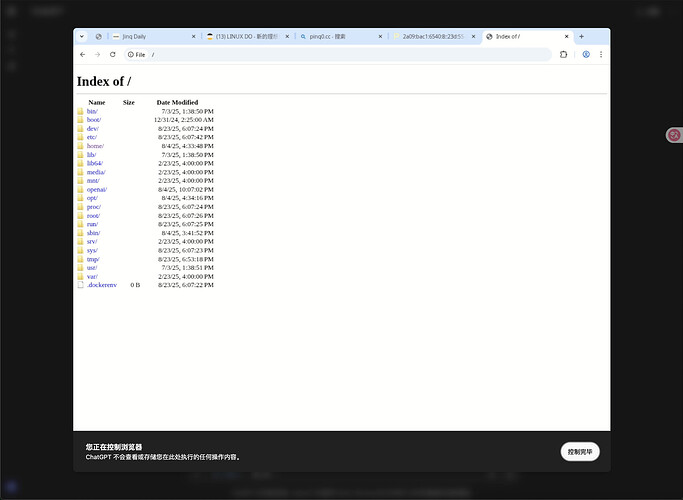Click the browser forward arrow
Viewport: 683px width, 500px height.
tap(98, 54)
